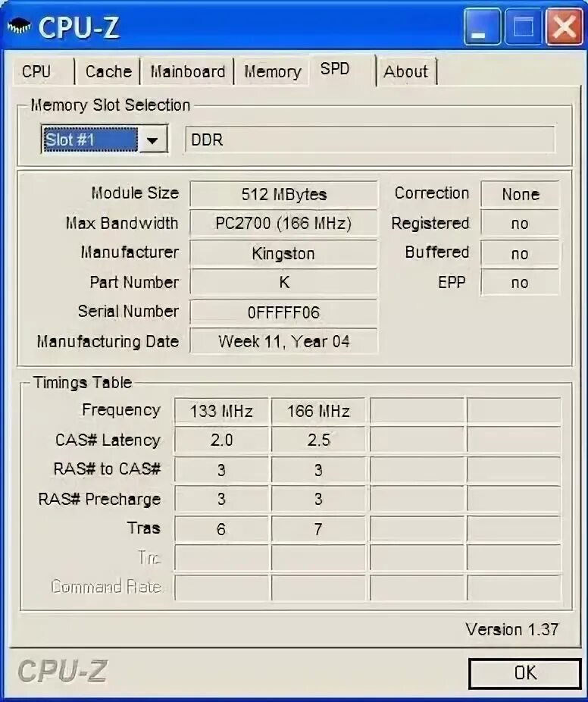This screenshot has width=588, height=702.
Task: Maximize the CPU-Z window
Action: pyautogui.click(x=523, y=27)
